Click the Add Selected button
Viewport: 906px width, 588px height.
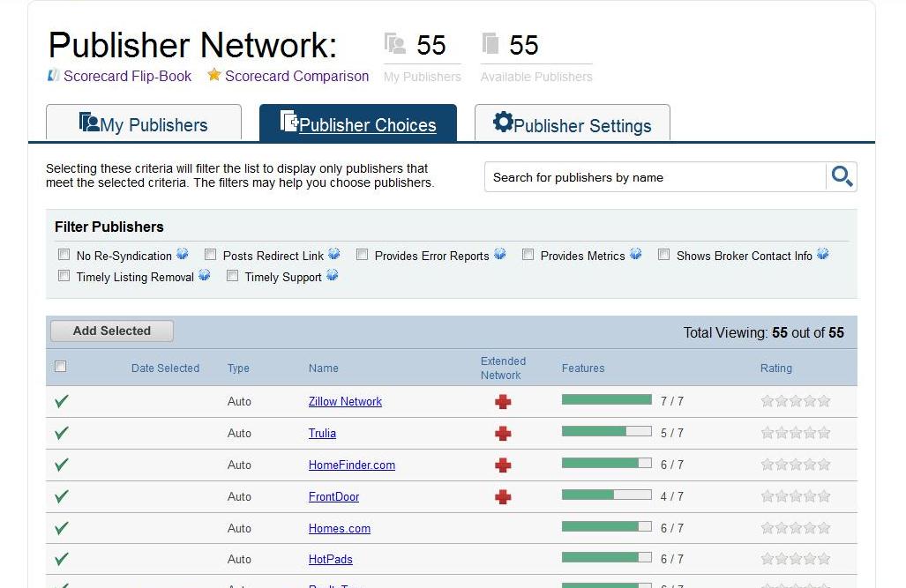112,331
